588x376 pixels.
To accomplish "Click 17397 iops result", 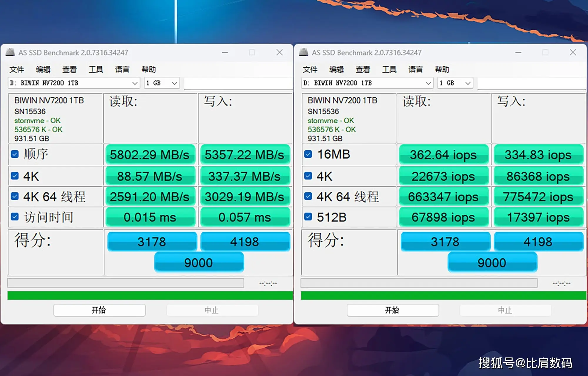I will tap(538, 217).
